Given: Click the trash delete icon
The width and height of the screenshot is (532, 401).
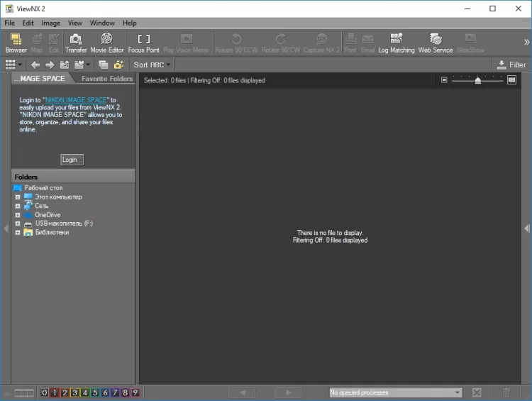Looking at the screenshot, I should (506, 392).
